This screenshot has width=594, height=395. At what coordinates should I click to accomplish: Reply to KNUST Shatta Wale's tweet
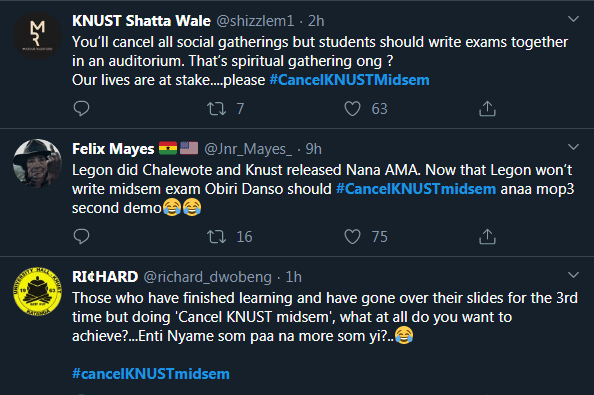81,109
